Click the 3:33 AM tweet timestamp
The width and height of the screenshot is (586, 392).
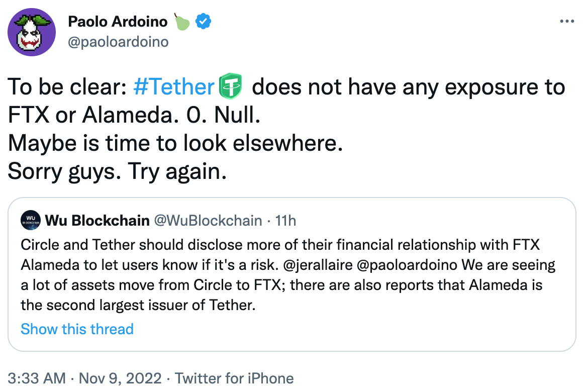click(36, 378)
